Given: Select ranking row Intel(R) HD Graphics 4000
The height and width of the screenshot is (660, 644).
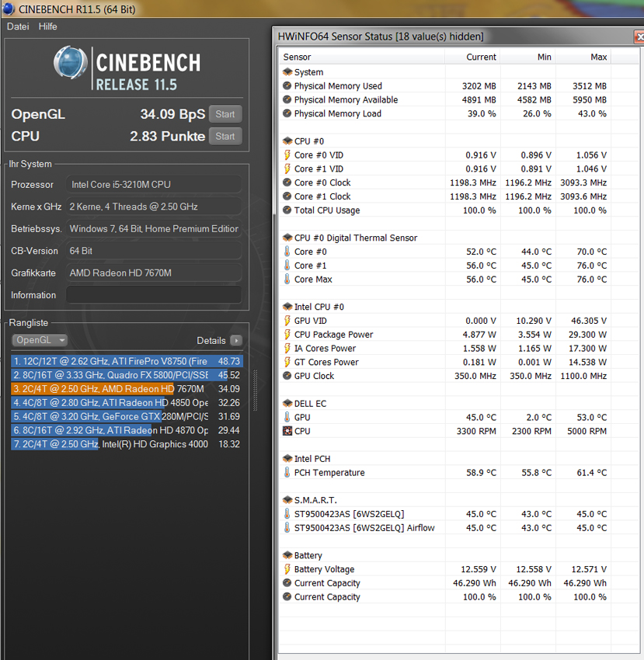Looking at the screenshot, I should pos(127,444).
